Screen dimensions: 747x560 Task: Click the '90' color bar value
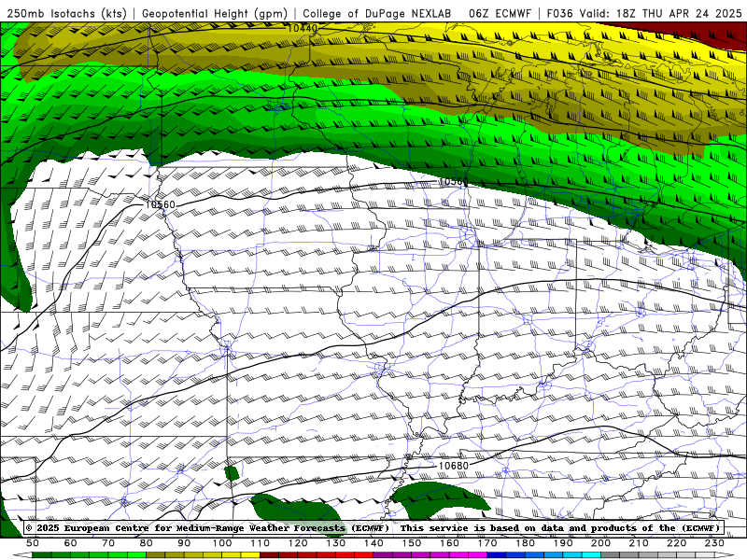[184, 543]
